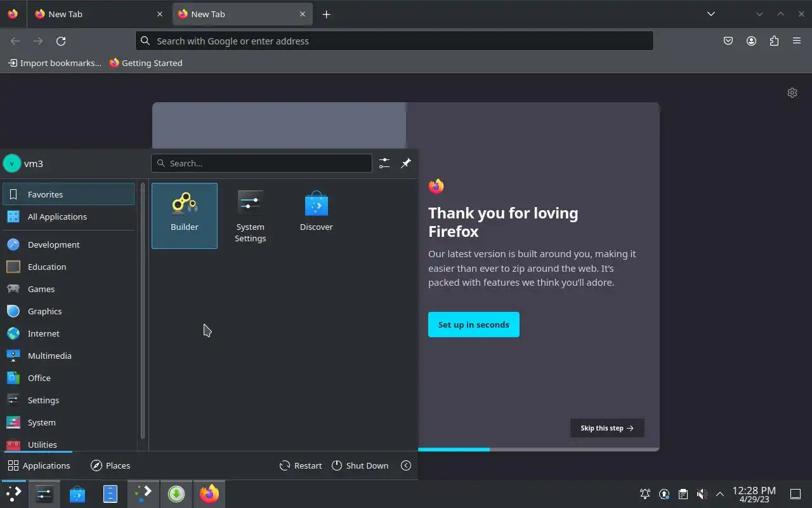
Task: Open the Multimedia category
Action: point(69,356)
